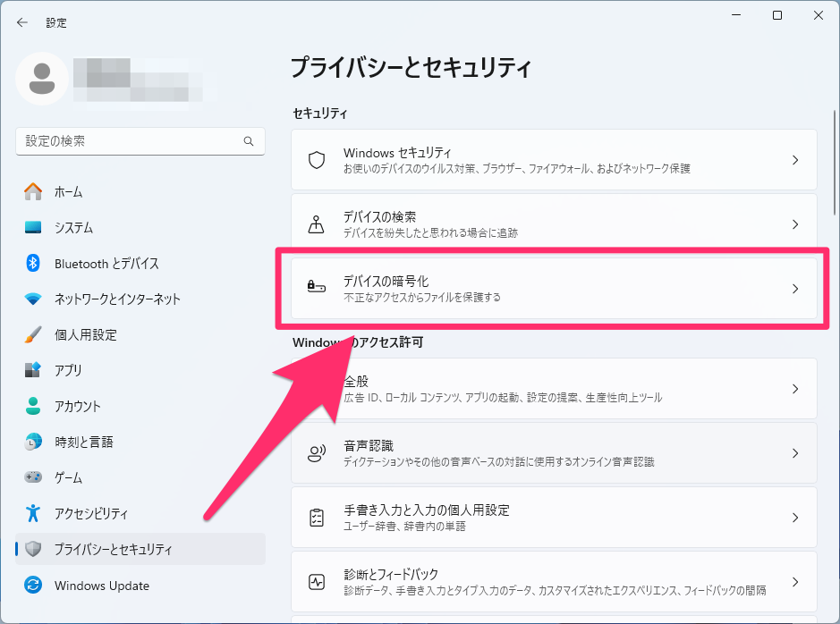
Task: Expand Windows セキュリティ chevron
Action: [x=795, y=159]
